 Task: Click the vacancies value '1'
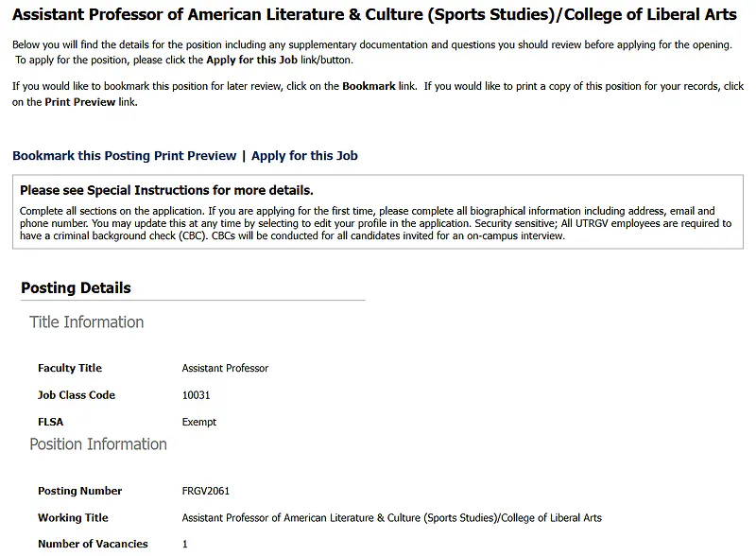pos(184,544)
